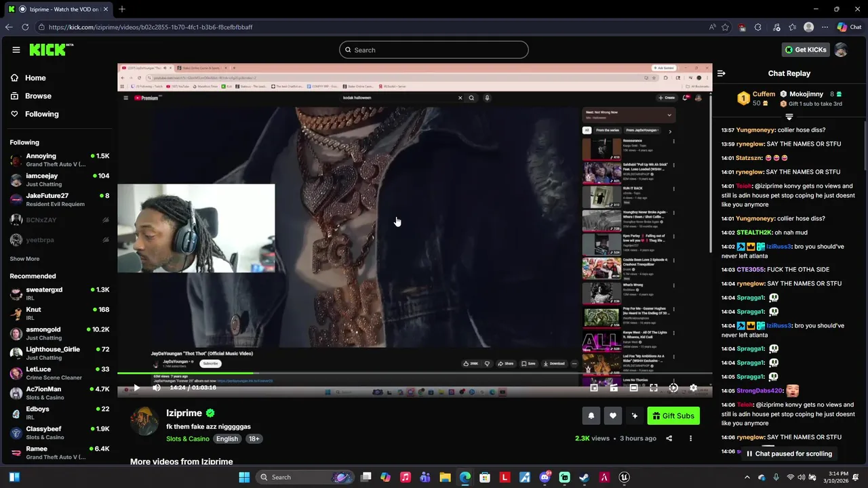Open Copilot Chat in browser

point(848,27)
